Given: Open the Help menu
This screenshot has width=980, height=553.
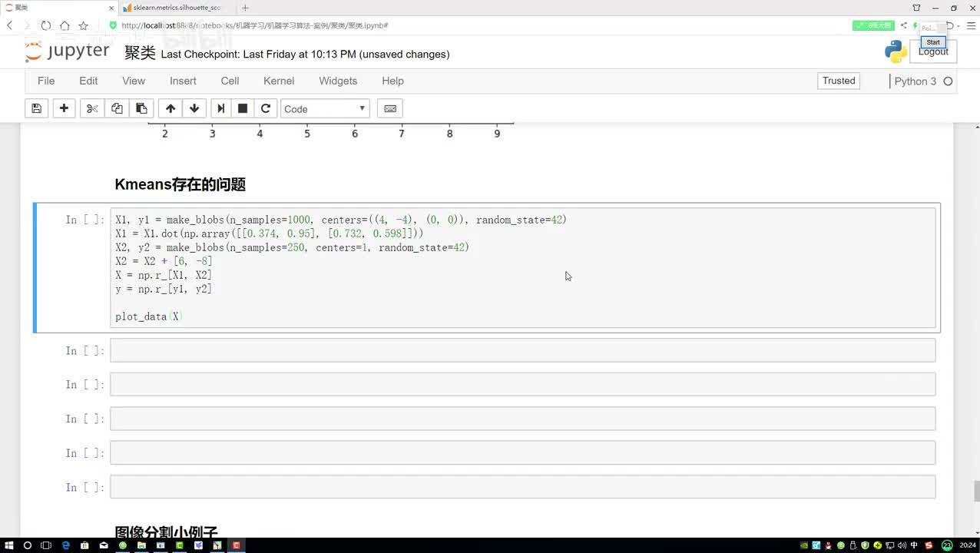Looking at the screenshot, I should pos(392,81).
